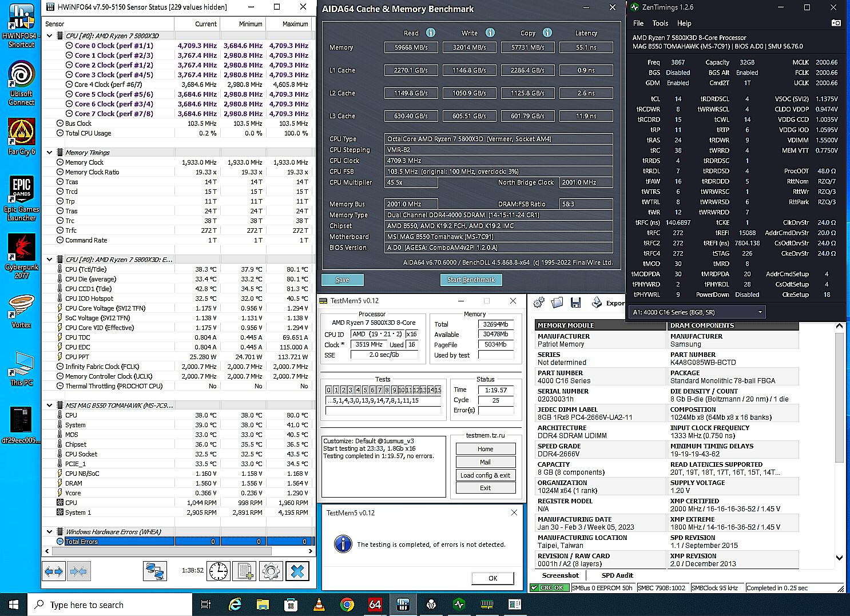The width and height of the screenshot is (850, 616).
Task: Click Thaiphoon save floppy disk icon
Action: pos(576,303)
